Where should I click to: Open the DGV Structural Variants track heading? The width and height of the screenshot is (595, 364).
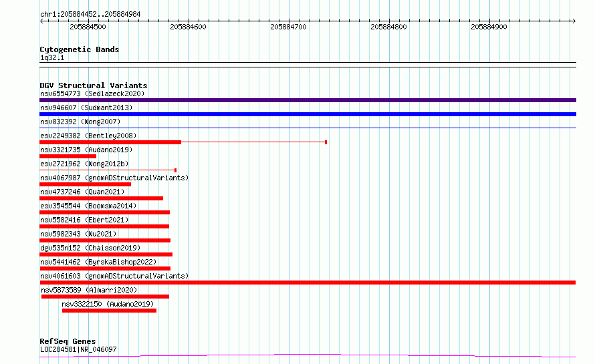pos(94,85)
